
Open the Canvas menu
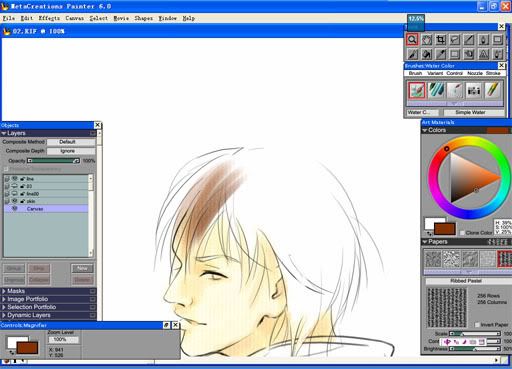point(74,18)
